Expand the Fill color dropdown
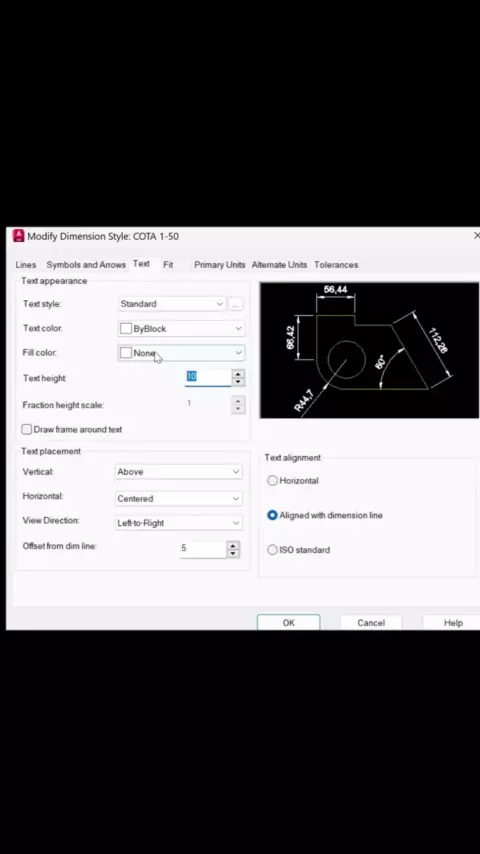480x854 pixels. click(x=181, y=353)
